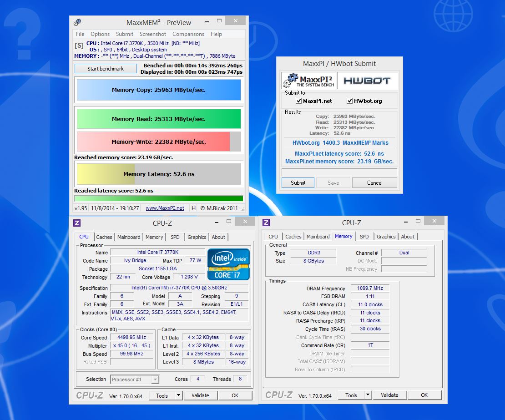Click the green progress bar above status line
The height and width of the screenshot is (420, 505).
[x=159, y=199]
